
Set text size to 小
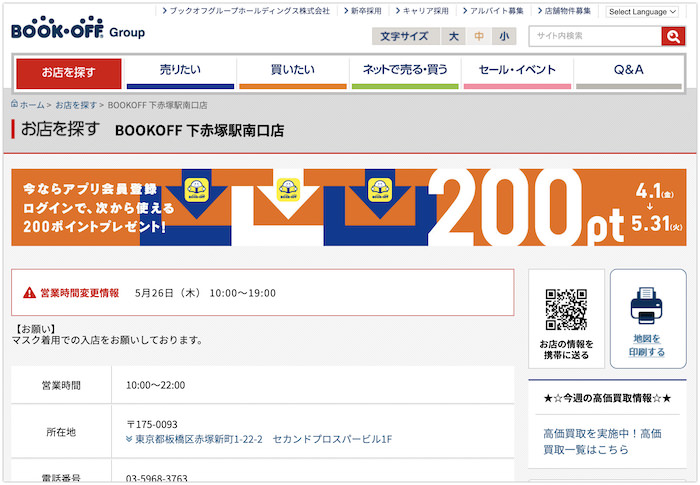(x=504, y=36)
